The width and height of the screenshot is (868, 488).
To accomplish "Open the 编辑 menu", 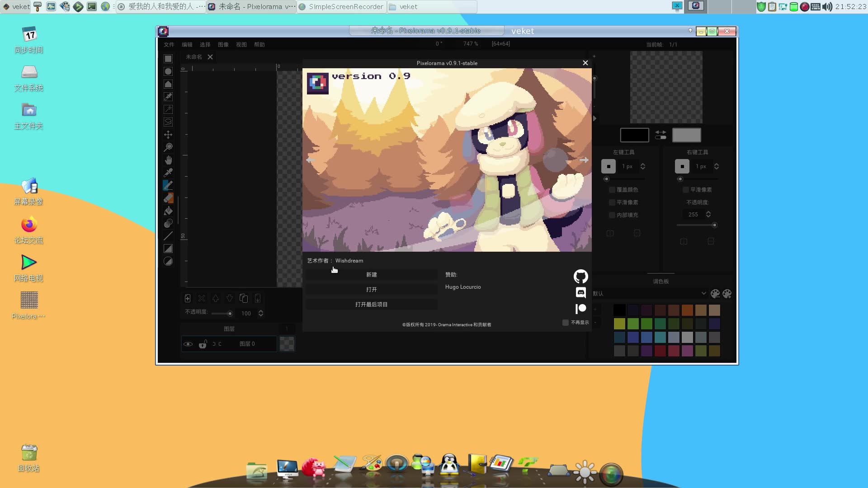I will [x=187, y=45].
